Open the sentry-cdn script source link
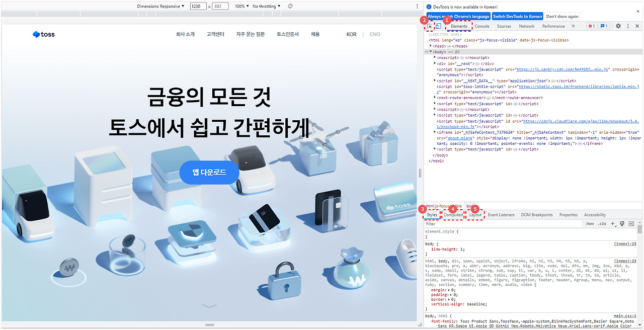Viewport: 644px width, 330px height. (x=563, y=69)
